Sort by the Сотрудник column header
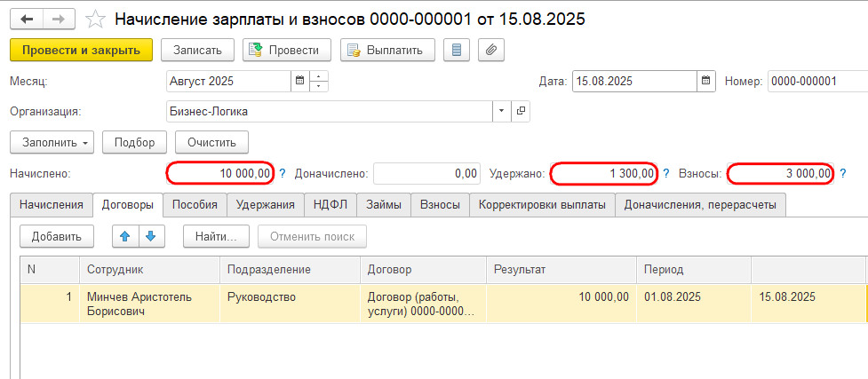Viewport: 868px width, 379px height. [x=149, y=270]
